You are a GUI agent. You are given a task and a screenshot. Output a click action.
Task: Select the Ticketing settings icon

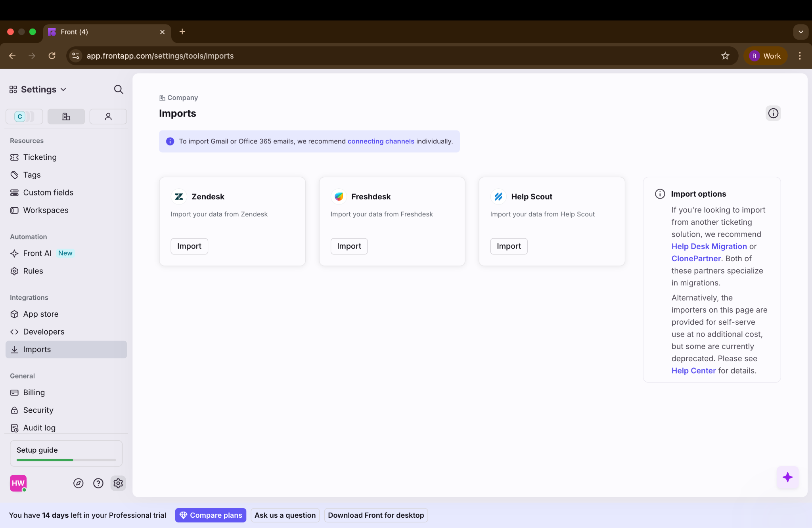click(x=14, y=157)
